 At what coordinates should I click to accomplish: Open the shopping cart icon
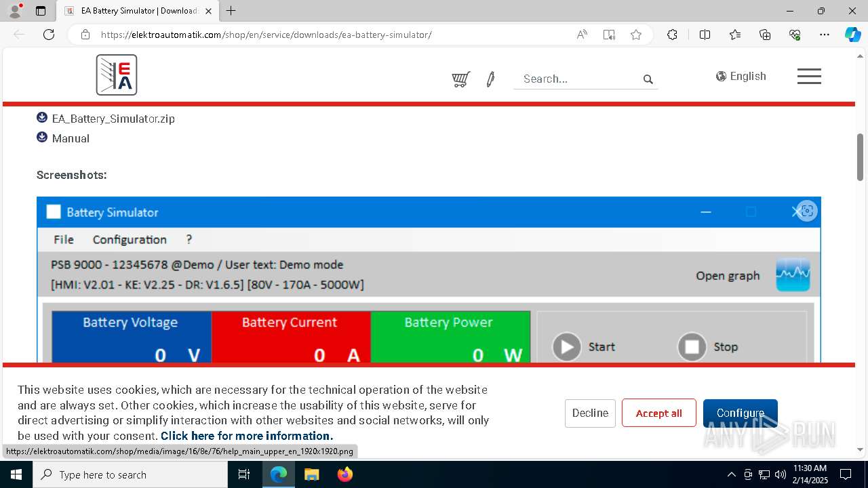(x=461, y=79)
